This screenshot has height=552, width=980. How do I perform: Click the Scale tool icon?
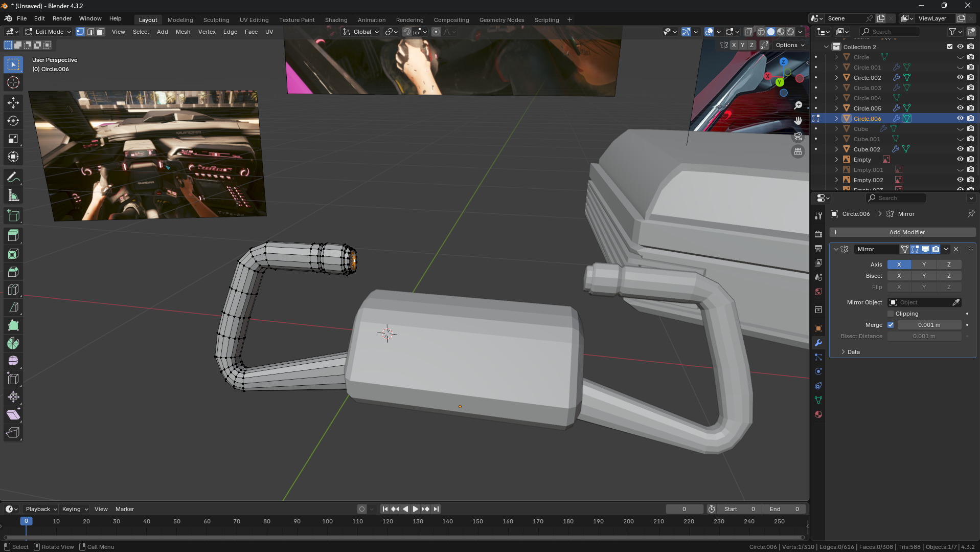click(13, 139)
